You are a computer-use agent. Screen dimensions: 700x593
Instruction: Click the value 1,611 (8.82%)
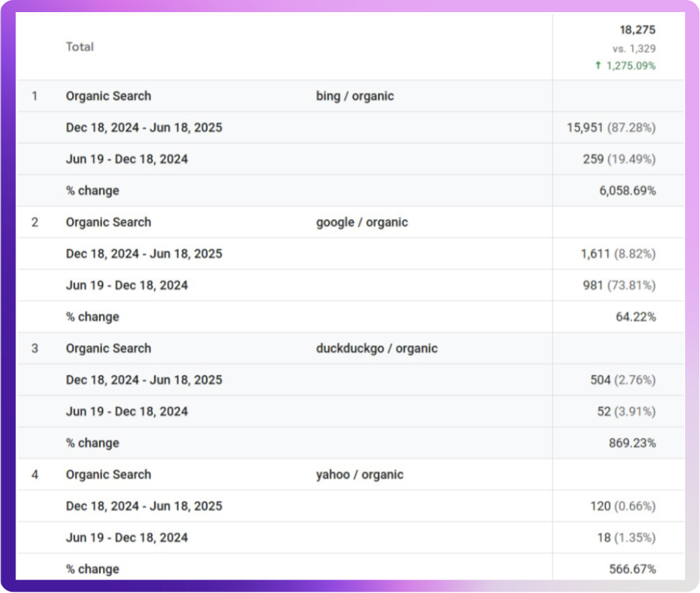point(618,253)
